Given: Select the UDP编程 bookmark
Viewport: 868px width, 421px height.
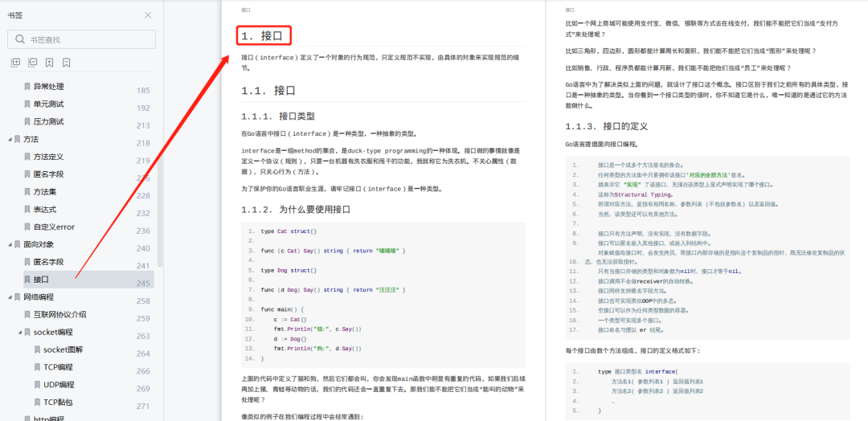Looking at the screenshot, I should click(59, 385).
